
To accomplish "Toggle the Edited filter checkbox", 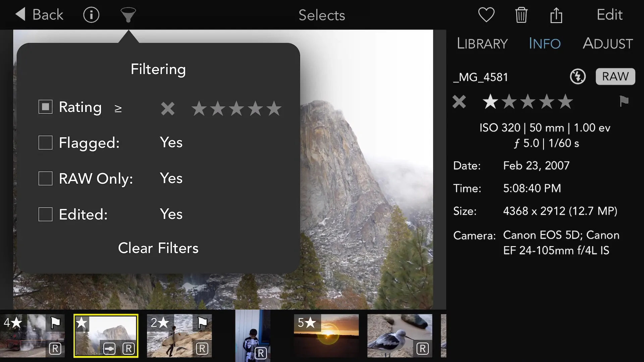I will (45, 214).
